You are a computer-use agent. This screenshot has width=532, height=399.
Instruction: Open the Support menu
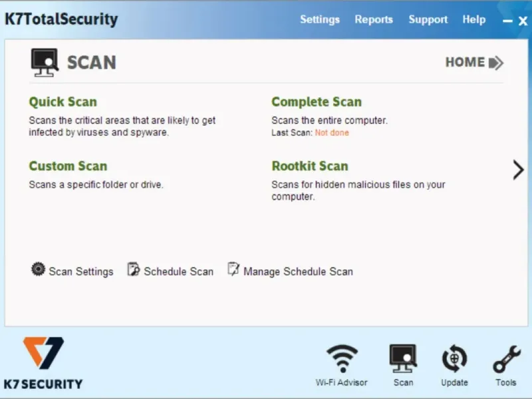(428, 19)
